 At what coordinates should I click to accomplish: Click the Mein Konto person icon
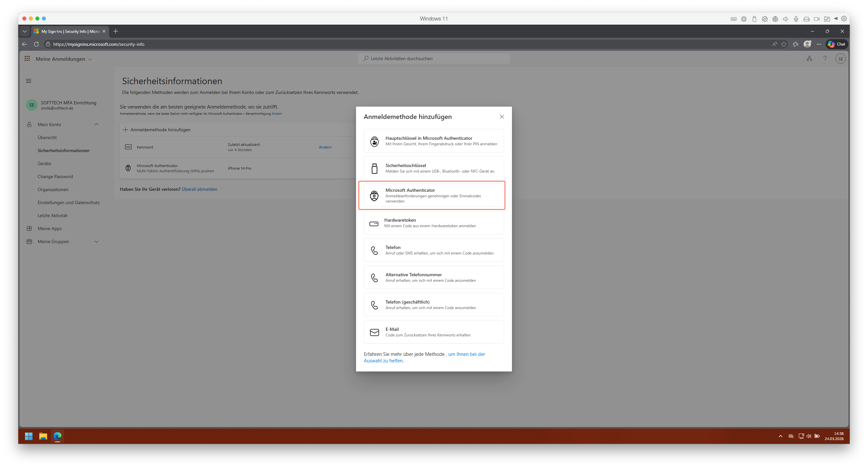pos(29,124)
